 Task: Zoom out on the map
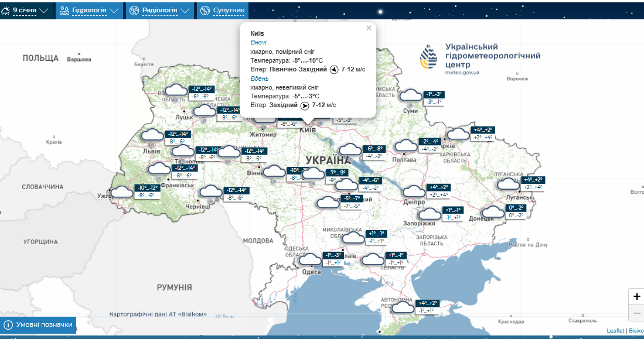636,313
